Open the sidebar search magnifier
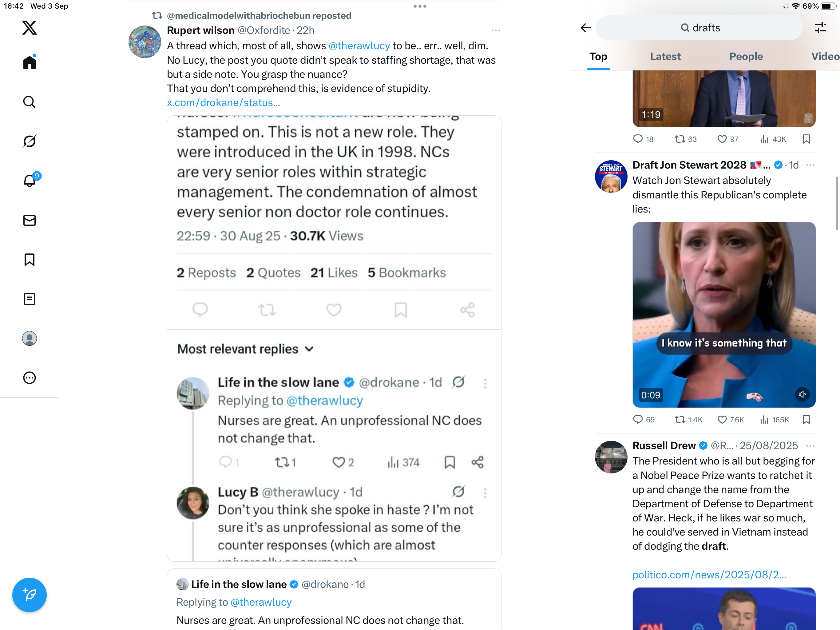This screenshot has width=840, height=630. 29,102
